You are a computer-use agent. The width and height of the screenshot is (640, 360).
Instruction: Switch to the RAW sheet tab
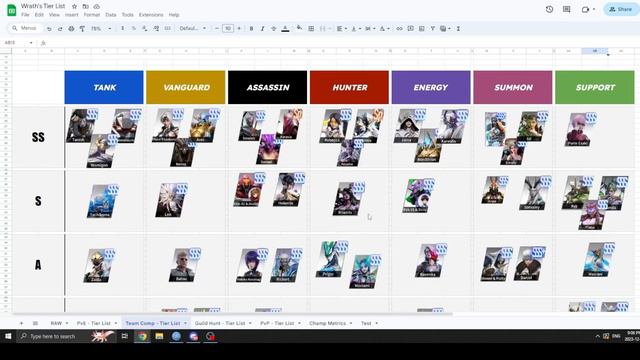pyautogui.click(x=56, y=323)
